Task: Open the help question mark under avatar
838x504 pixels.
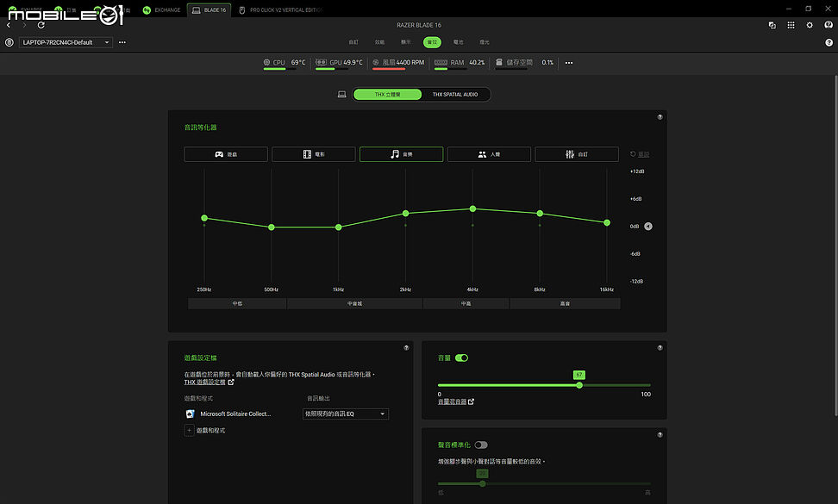Action: click(x=829, y=43)
